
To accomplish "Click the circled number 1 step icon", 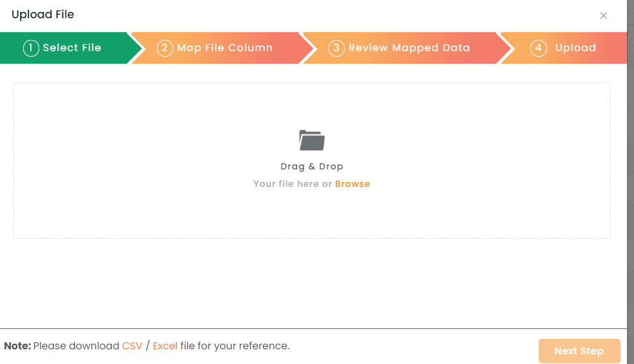I will [31, 48].
